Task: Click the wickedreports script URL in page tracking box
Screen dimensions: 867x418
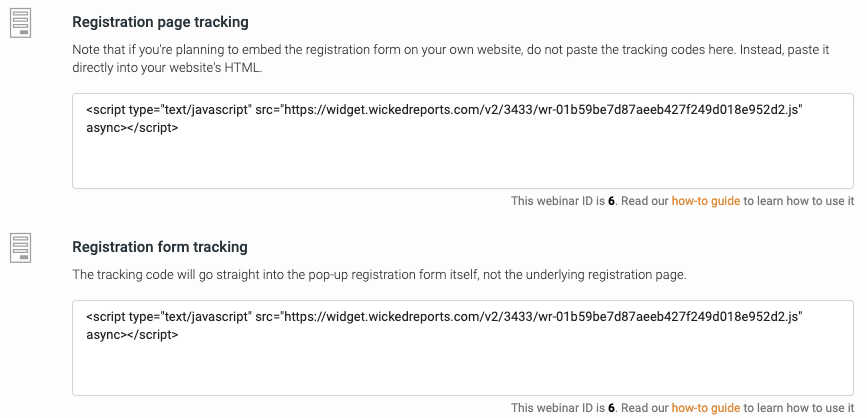Action: pyautogui.click(x=542, y=109)
